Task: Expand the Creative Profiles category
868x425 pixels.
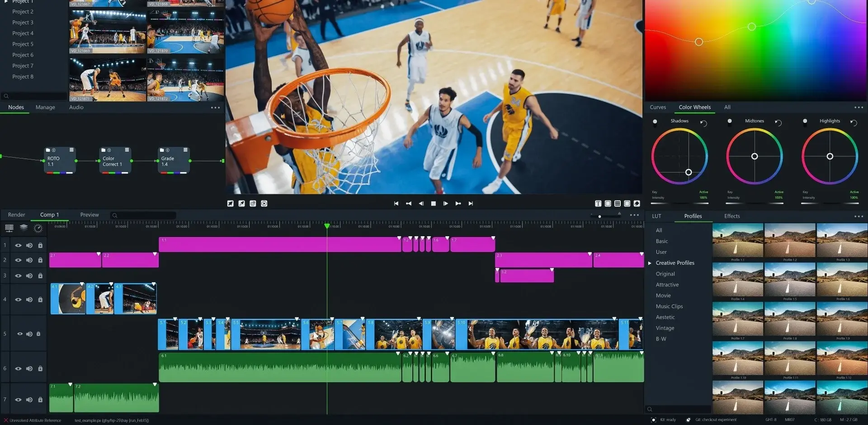Action: [650, 263]
